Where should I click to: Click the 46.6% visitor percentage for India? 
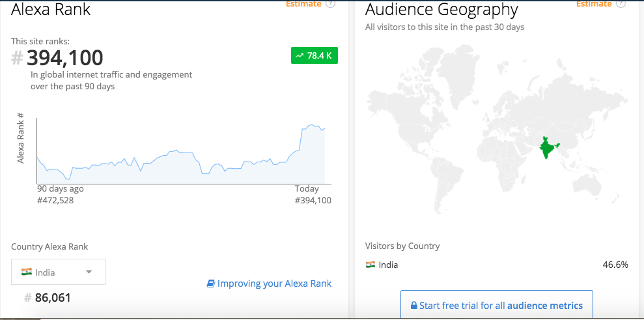615,265
